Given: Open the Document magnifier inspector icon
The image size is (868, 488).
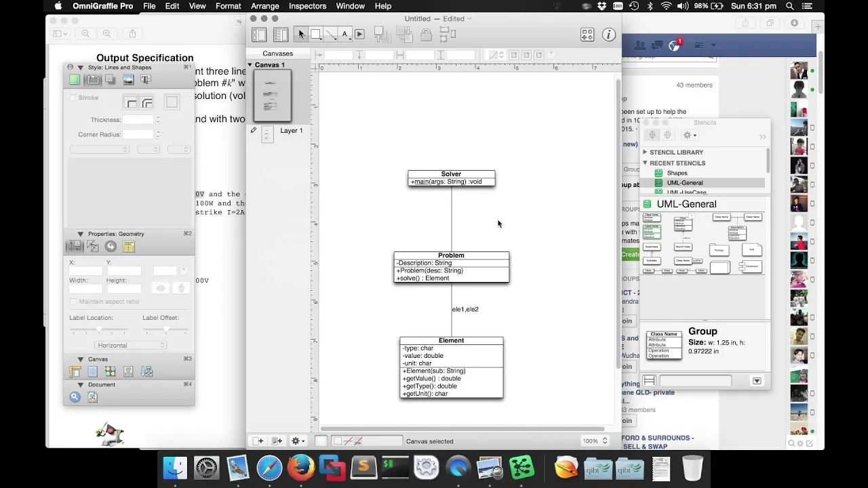Looking at the screenshot, I should [75, 397].
